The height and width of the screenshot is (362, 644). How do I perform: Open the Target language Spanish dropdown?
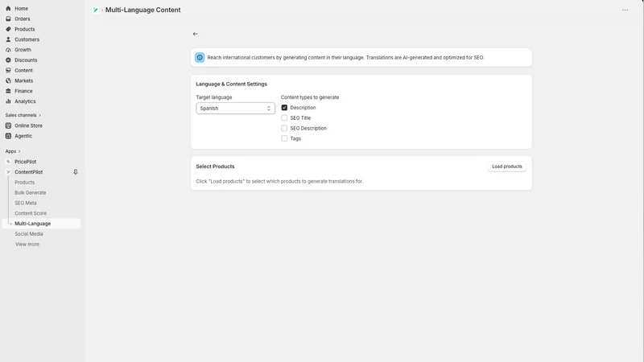click(235, 109)
